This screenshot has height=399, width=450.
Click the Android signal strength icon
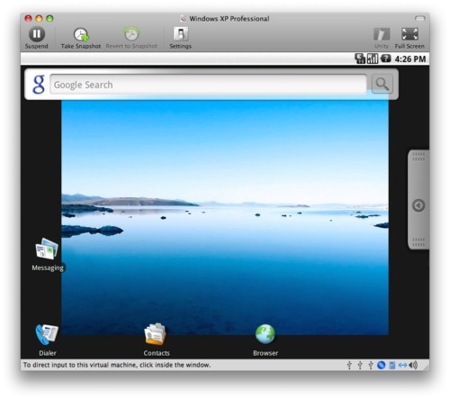pos(372,59)
